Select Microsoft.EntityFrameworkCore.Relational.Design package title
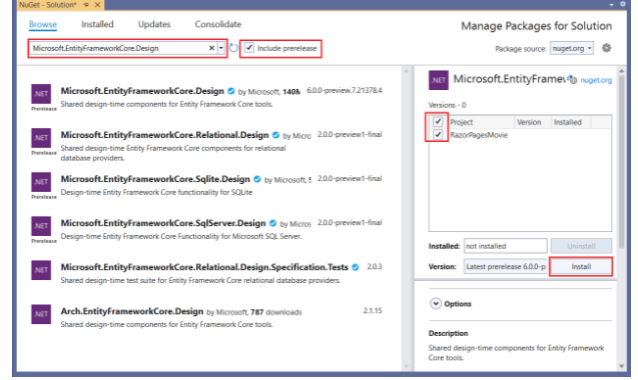638x380 pixels. click(165, 135)
